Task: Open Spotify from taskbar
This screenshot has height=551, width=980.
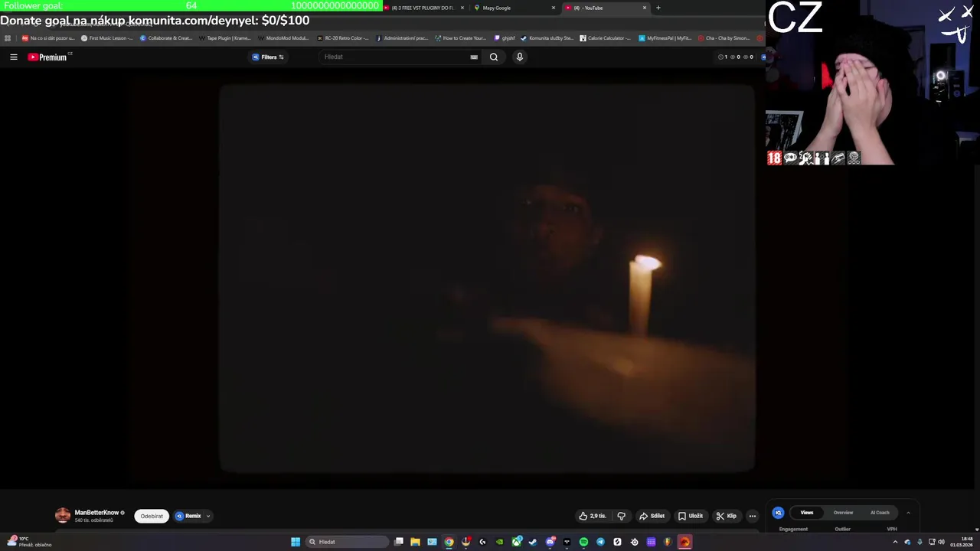Action: [583, 542]
